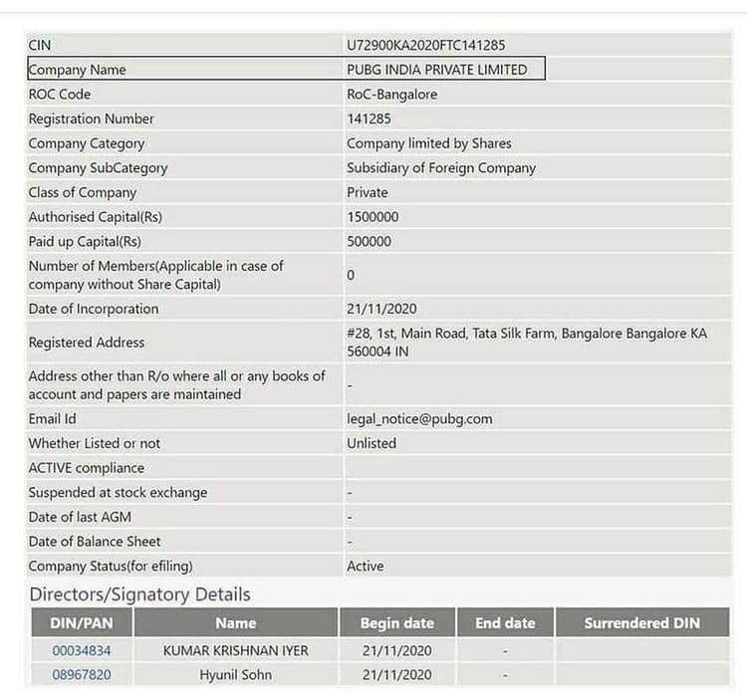The width and height of the screenshot is (747, 700).
Task: Click the End date column header
Action: tap(505, 623)
